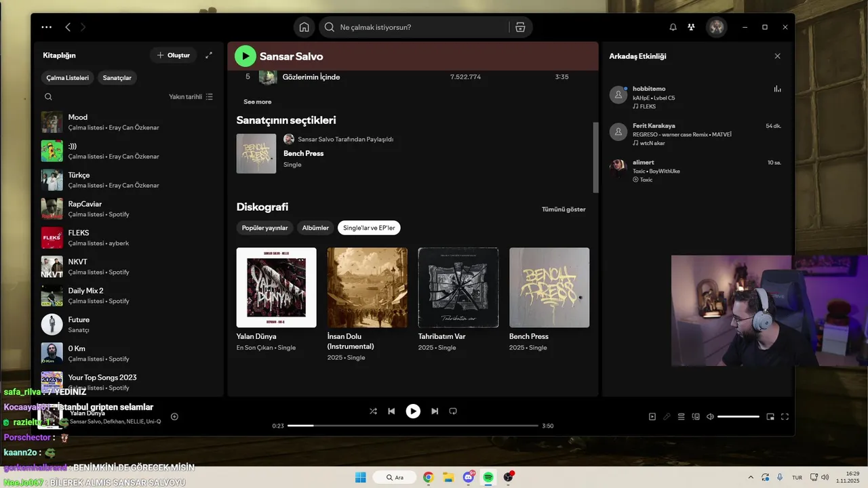Open the Yalan Dünya single cover

277,287
